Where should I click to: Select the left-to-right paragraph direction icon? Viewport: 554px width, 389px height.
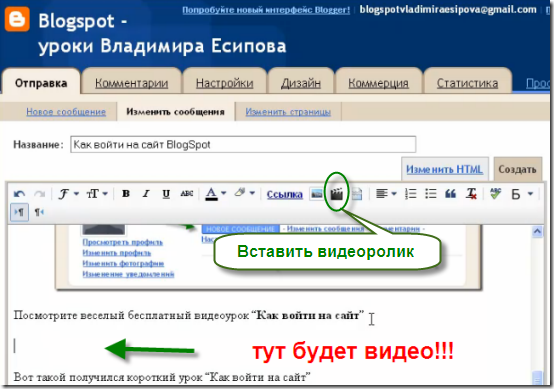coord(19,212)
